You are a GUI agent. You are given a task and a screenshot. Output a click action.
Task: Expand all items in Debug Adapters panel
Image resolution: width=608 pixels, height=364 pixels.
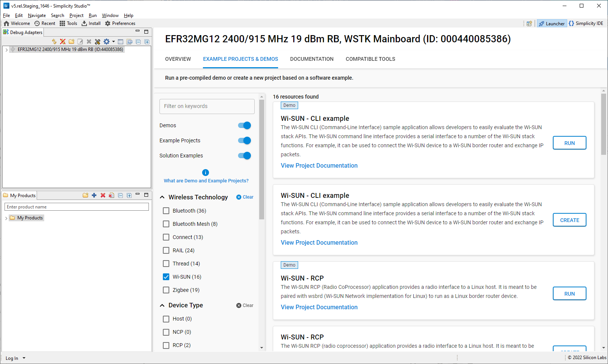(147, 42)
